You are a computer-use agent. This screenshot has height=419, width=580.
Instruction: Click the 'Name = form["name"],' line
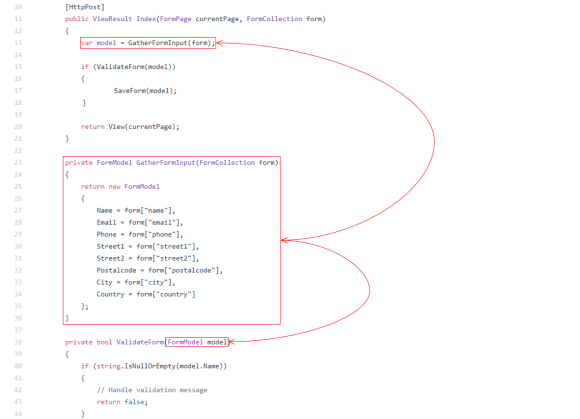[136, 210]
